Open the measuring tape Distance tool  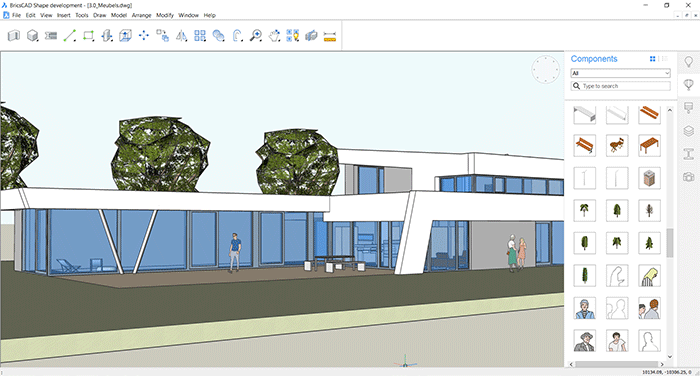pos(329,36)
